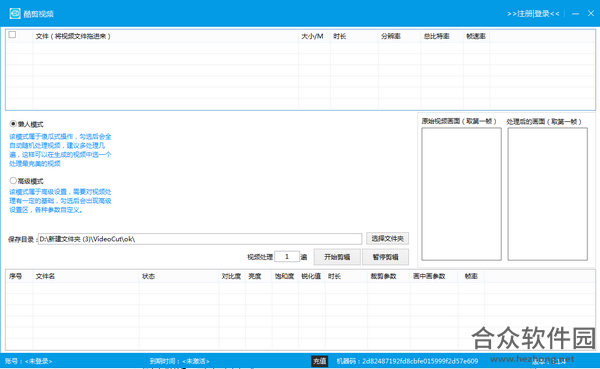Click the 状态 column header

179,276
